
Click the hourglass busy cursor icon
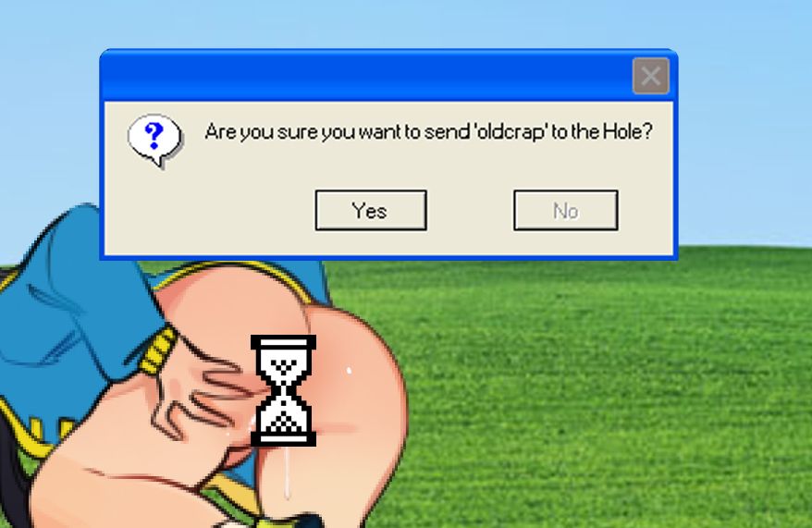[x=283, y=390]
